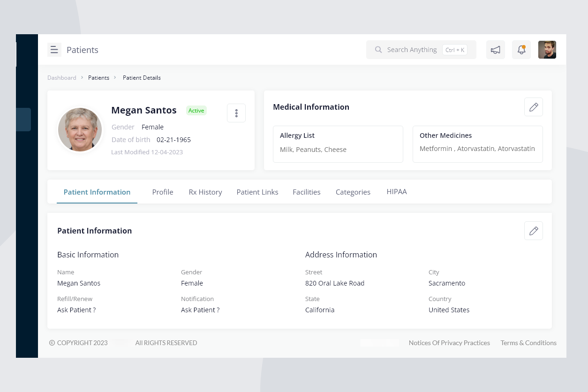588x392 pixels.
Task: Switch to the HIPAA tab
Action: (x=397, y=192)
